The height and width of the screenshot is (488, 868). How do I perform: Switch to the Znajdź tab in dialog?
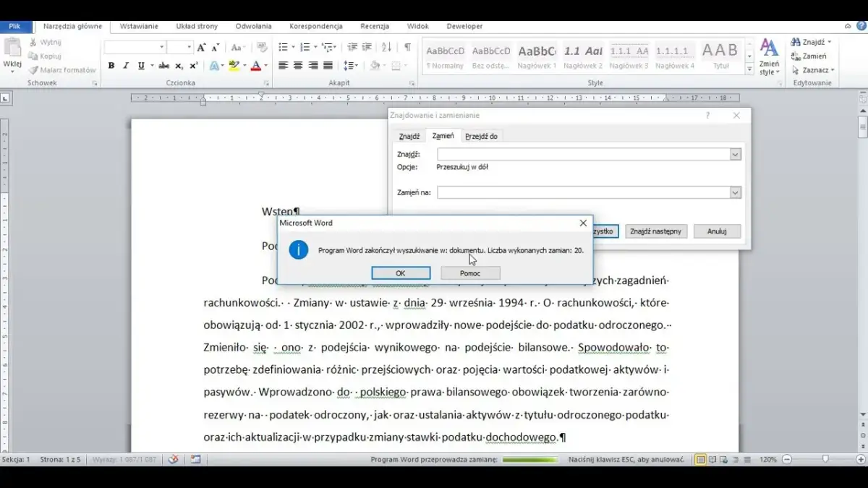(x=409, y=135)
